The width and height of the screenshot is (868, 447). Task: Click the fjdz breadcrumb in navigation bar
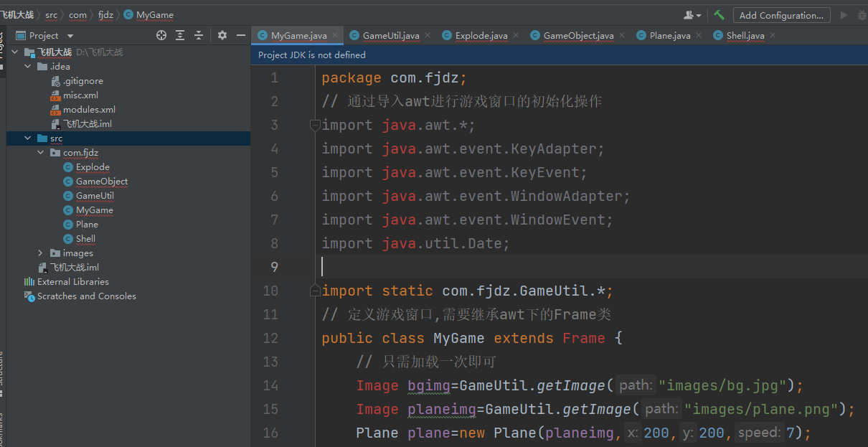tap(105, 15)
